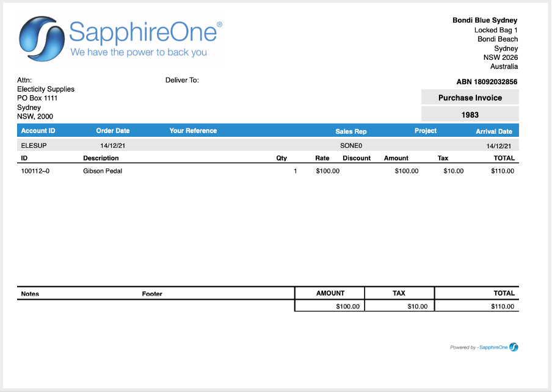Viewport: 552px width, 392px height.
Task: Select quantity value 1 for Gibson Pedal
Action: click(296, 171)
